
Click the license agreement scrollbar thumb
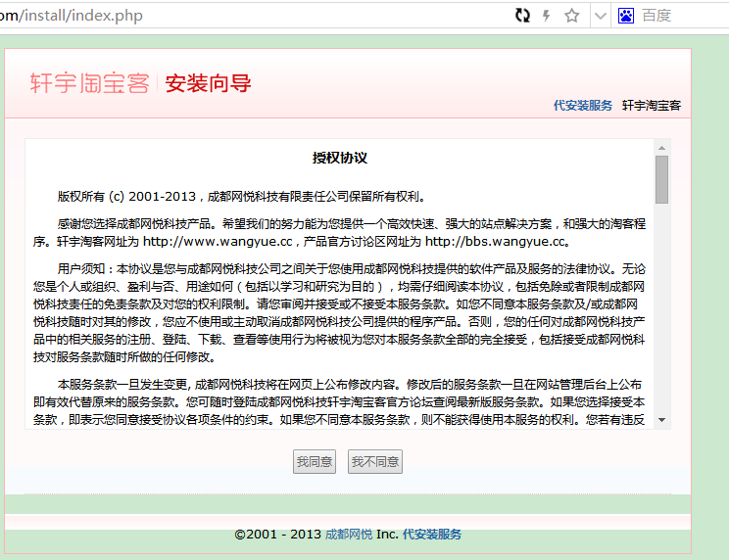click(x=662, y=179)
